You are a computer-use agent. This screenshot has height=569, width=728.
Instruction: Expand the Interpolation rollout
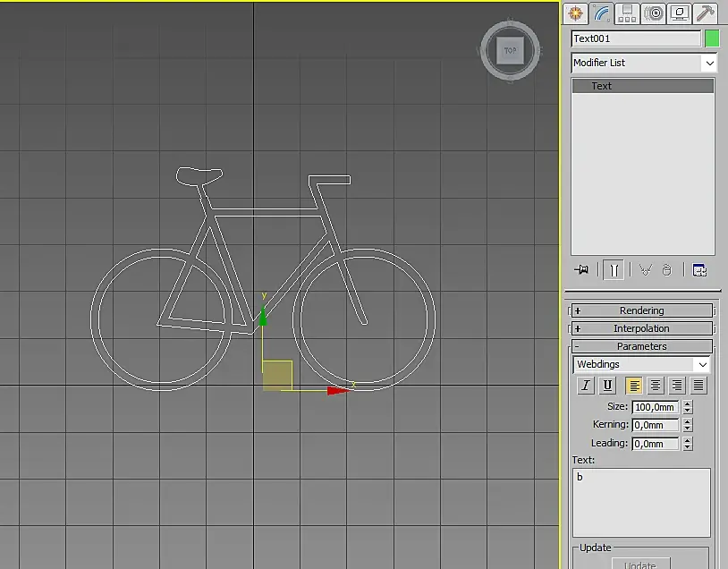pos(641,328)
